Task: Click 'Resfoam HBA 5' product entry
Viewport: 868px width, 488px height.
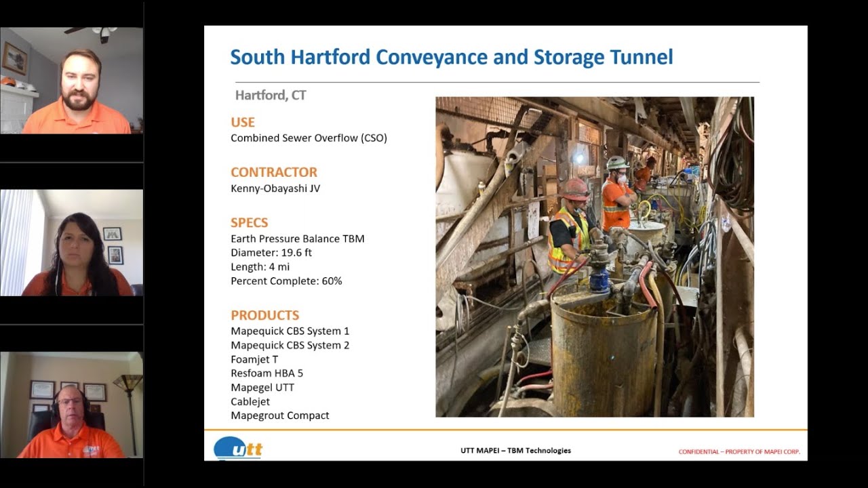Action: (267, 373)
